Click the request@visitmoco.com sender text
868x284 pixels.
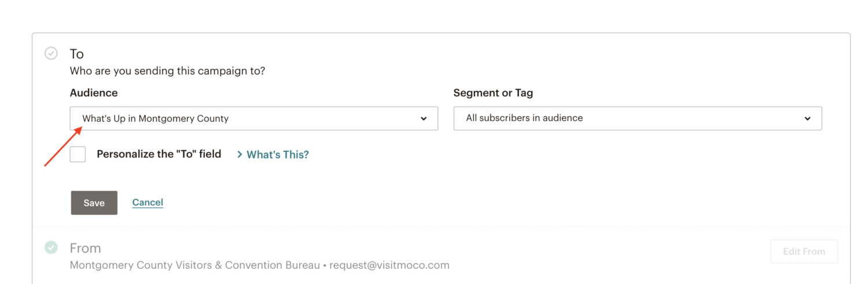(389, 265)
